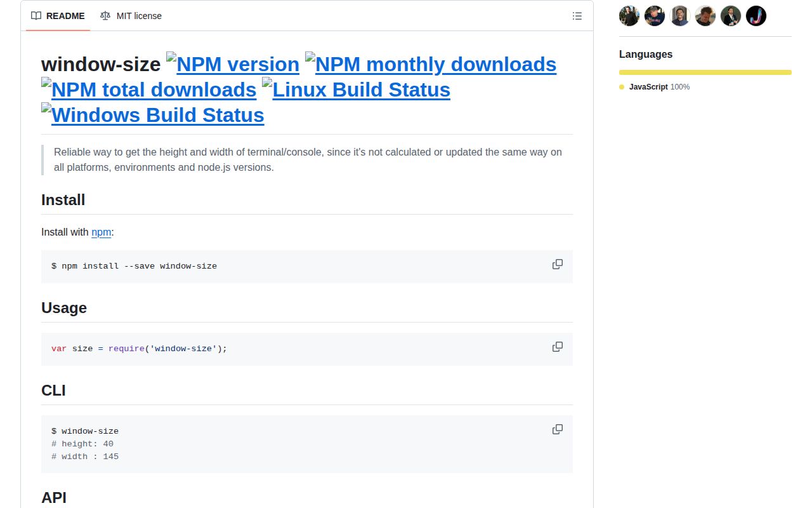Click the 'var size = require' code line

(x=139, y=349)
